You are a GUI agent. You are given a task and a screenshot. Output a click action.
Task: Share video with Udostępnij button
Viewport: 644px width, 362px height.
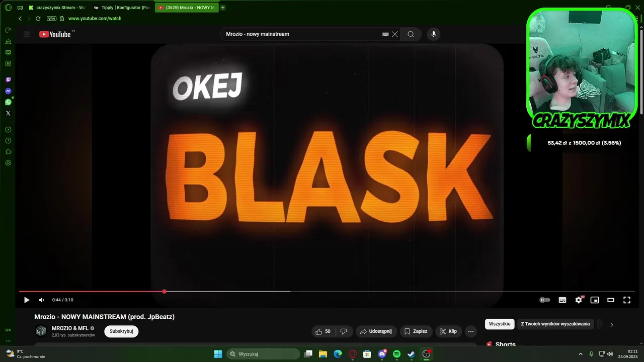(x=377, y=331)
